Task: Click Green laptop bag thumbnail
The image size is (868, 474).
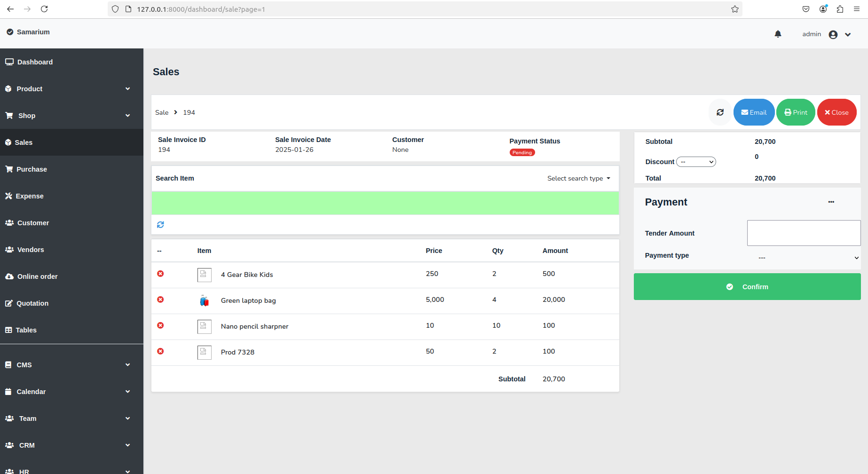Action: pos(204,300)
